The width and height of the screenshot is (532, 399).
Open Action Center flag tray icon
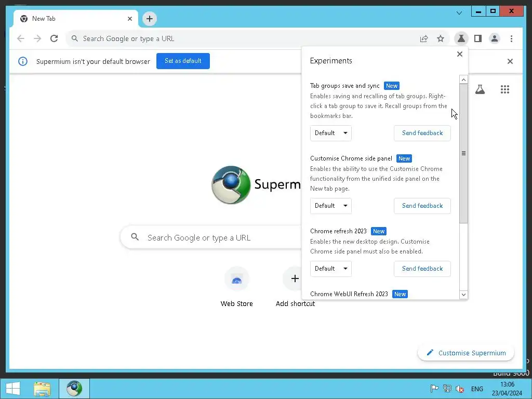pos(434,389)
